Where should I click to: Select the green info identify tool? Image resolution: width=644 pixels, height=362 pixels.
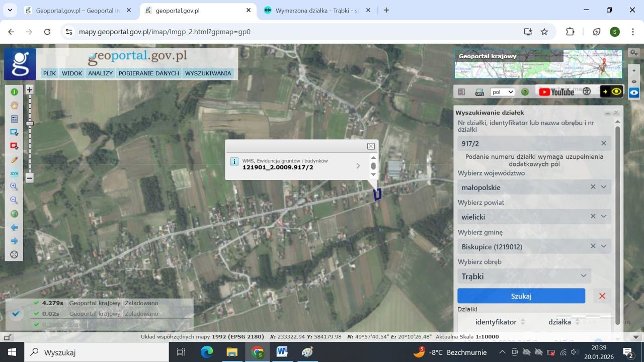(x=14, y=92)
